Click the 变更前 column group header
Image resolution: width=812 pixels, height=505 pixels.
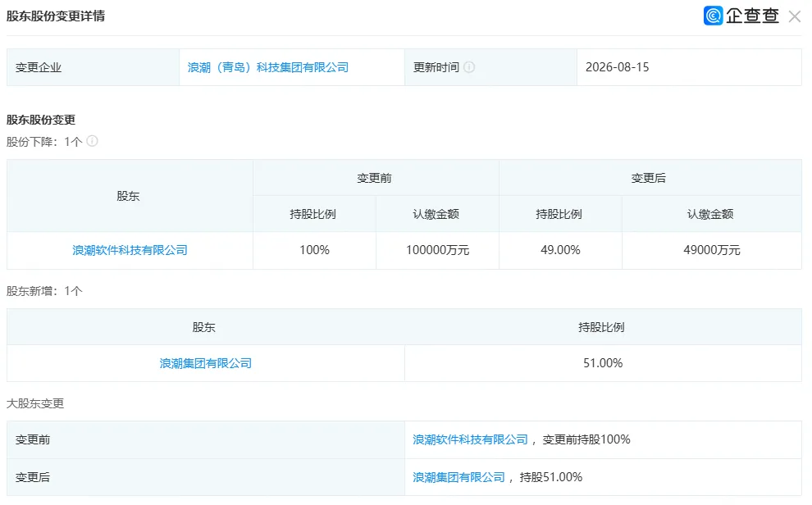pyautogui.click(x=374, y=179)
